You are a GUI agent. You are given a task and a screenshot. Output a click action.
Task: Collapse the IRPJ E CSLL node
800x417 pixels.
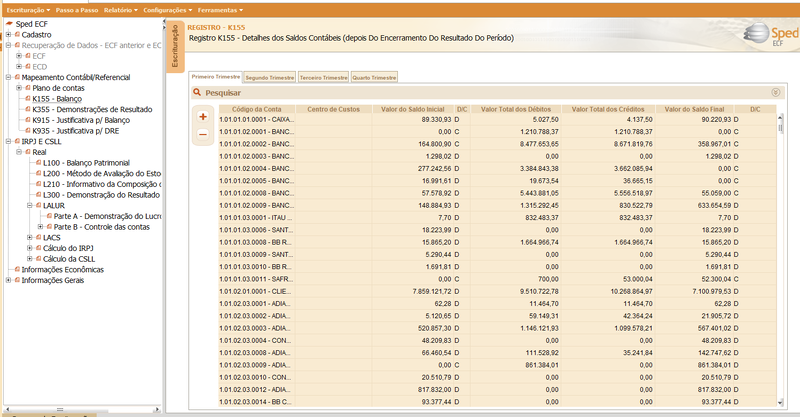pyautogui.click(x=8, y=141)
